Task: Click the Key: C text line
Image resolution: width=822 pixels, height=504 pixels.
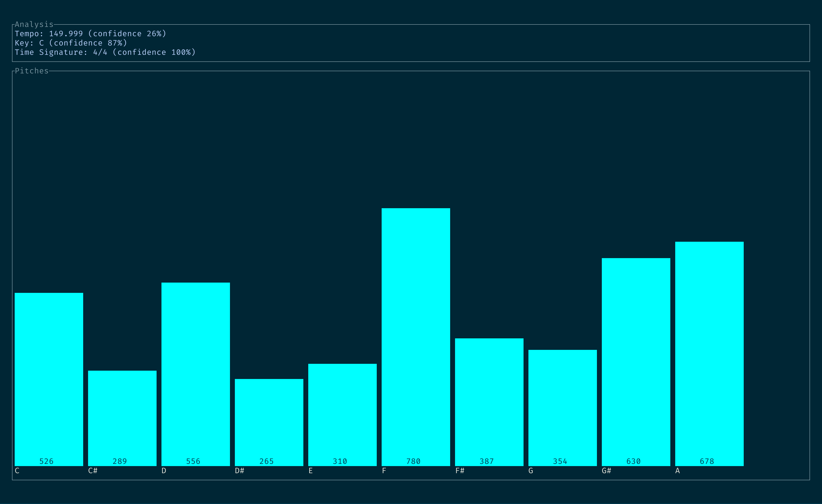Action: point(71,43)
